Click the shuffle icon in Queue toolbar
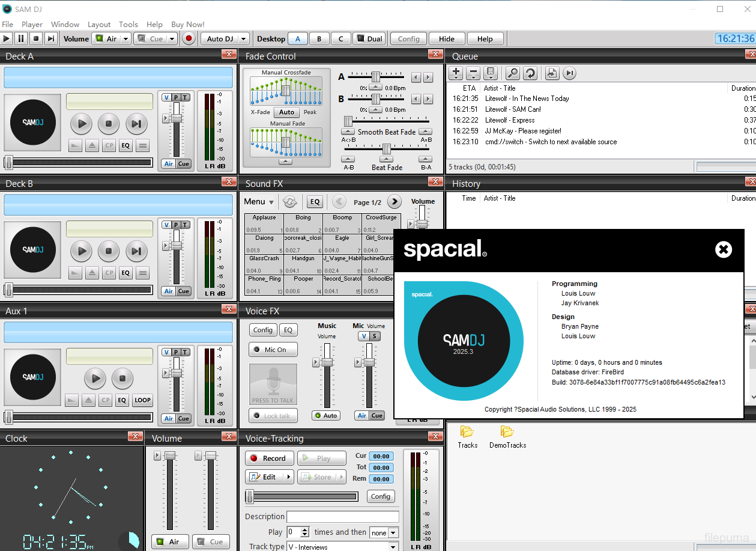Viewport: 756px width, 551px height. (x=530, y=73)
